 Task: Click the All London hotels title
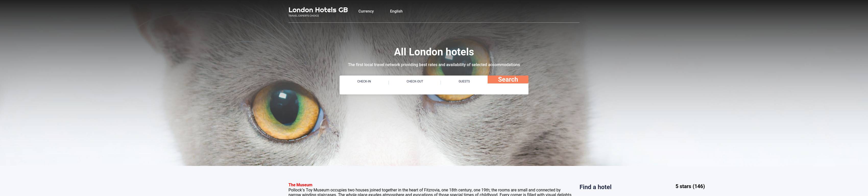pos(434,52)
